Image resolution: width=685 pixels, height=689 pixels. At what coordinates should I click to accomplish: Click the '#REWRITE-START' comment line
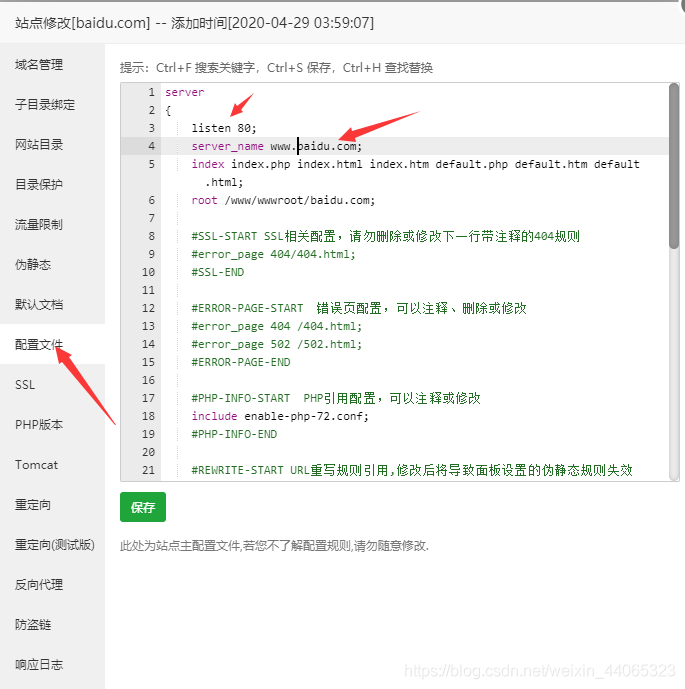pos(412,470)
